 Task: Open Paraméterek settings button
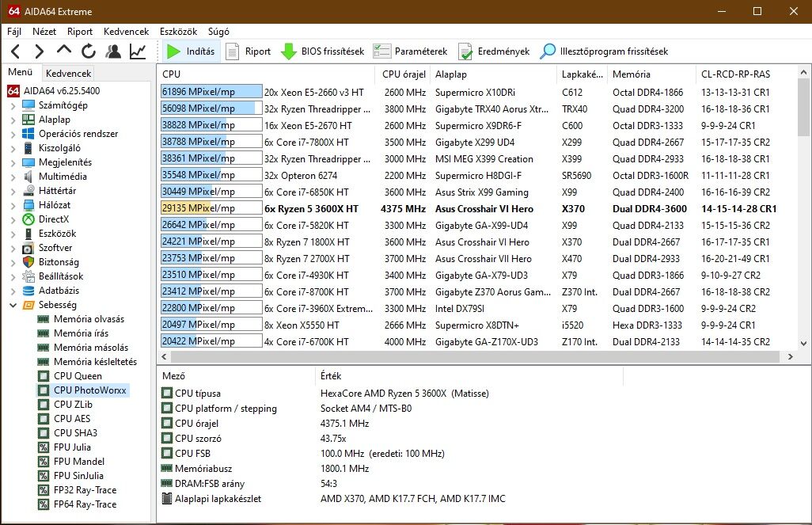[x=410, y=51]
